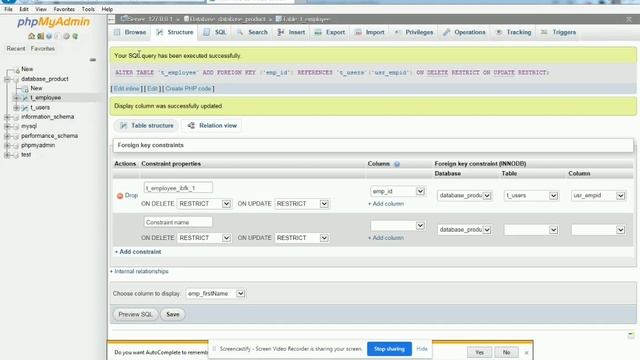Click the Triggers tab icon
Screen dimensions: 640x360
pyautogui.click(x=544, y=32)
